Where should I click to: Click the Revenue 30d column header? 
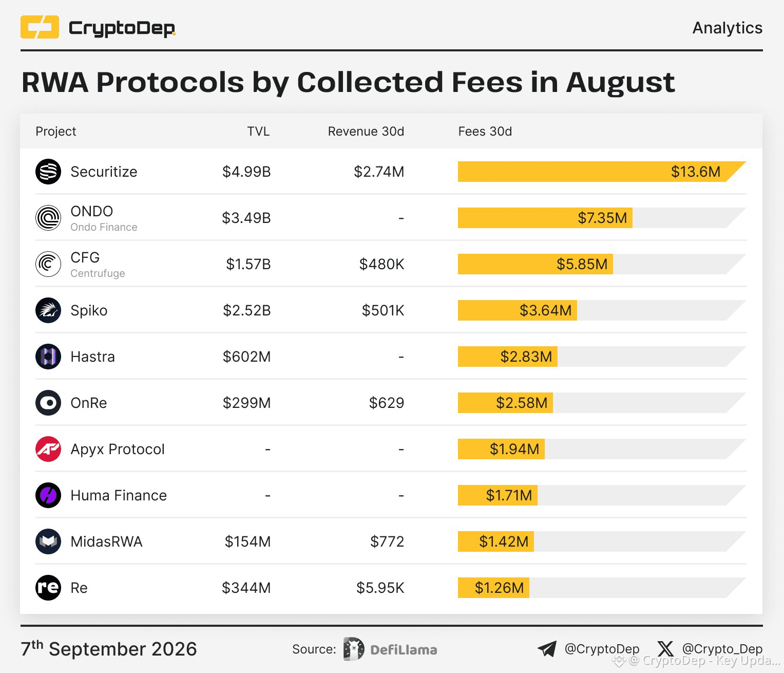[366, 132]
